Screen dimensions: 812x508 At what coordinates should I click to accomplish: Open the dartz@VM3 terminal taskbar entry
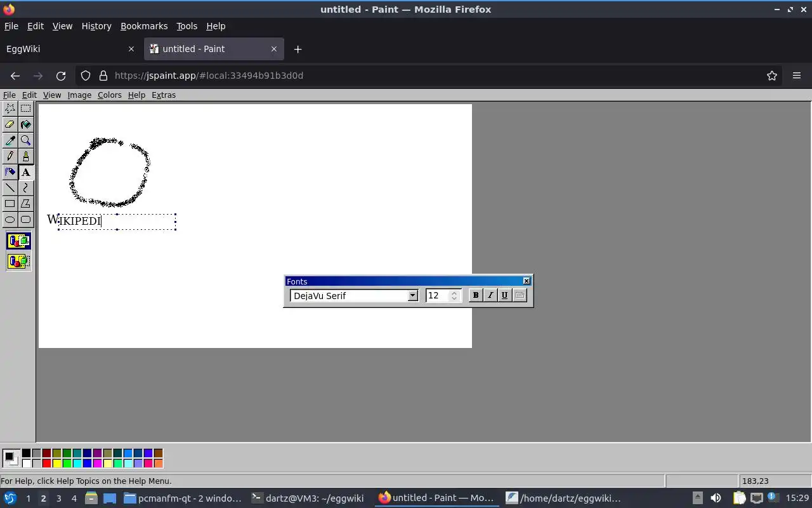point(308,498)
